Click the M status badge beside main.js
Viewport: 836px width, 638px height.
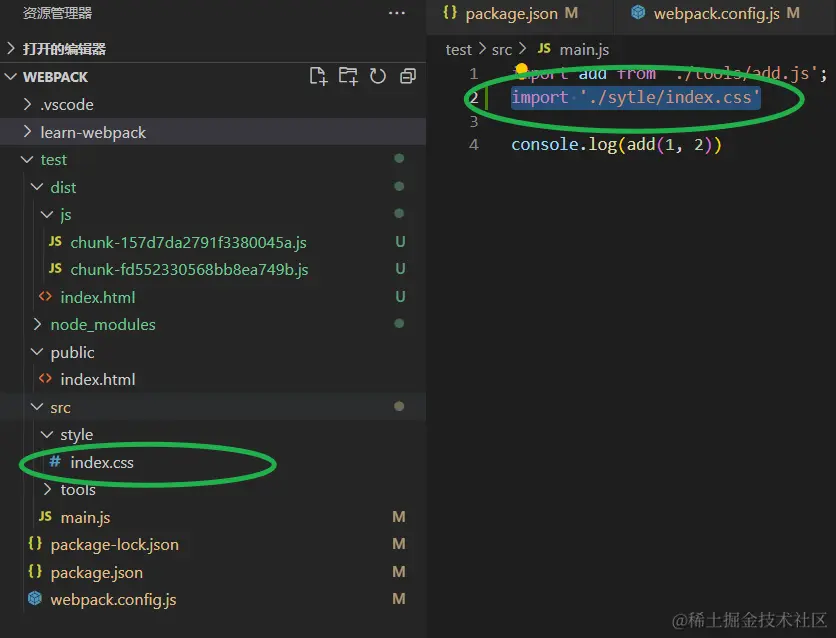(x=399, y=516)
